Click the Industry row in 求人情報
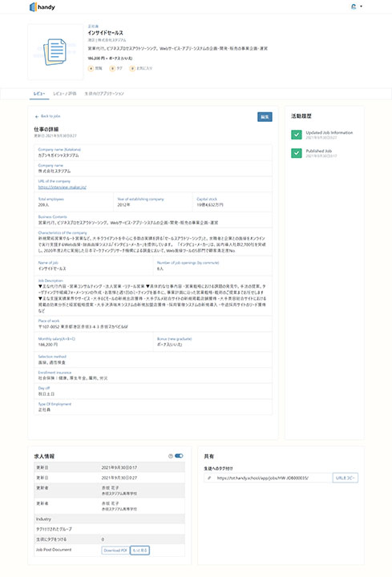Viewport: 392px width, 577px height. click(x=109, y=518)
